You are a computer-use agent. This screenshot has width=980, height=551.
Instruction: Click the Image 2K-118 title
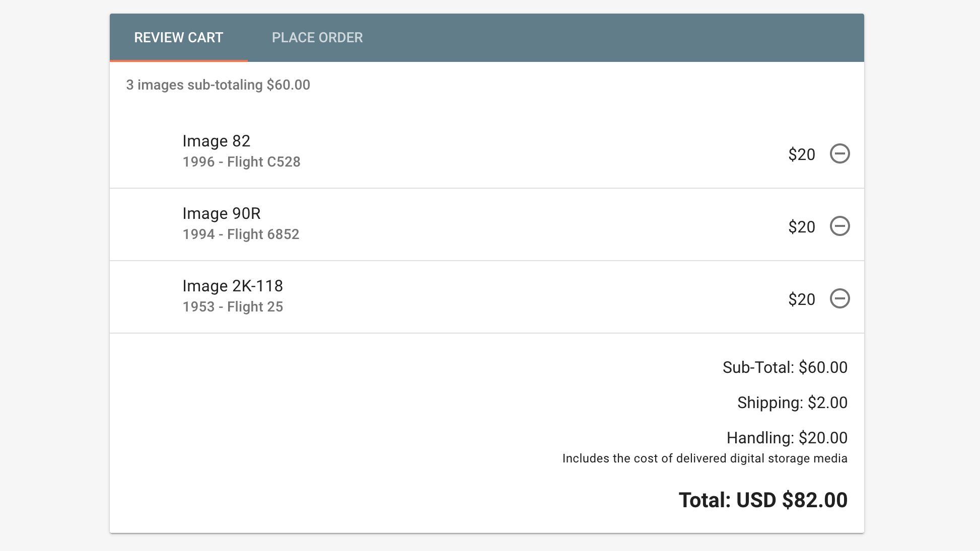[x=233, y=286]
